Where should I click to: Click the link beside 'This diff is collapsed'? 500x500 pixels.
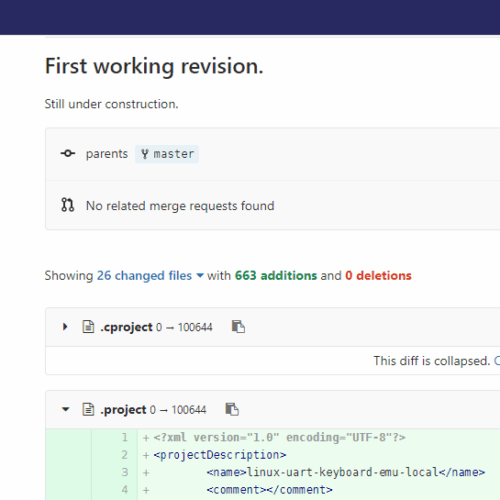click(x=497, y=361)
